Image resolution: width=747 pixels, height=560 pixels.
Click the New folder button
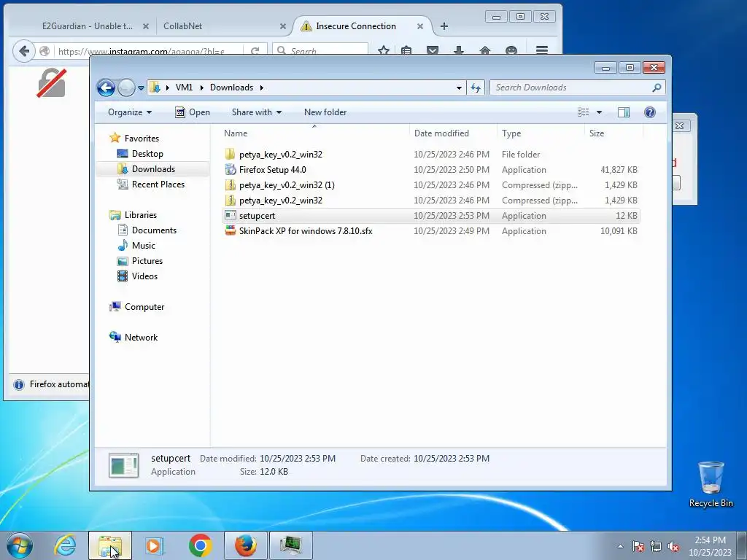[325, 112]
